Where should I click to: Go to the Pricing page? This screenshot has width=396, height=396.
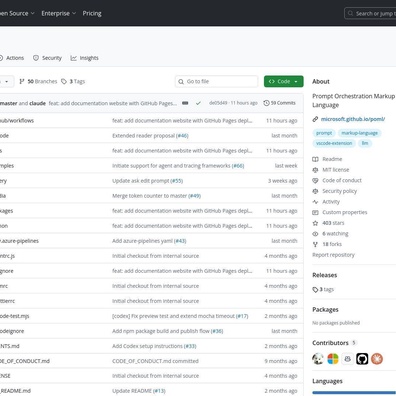92,13
